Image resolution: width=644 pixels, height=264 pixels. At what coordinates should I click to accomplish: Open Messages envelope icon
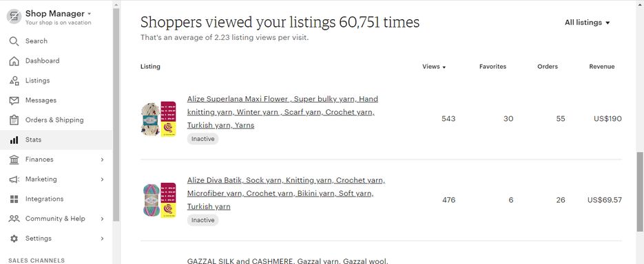coord(14,100)
